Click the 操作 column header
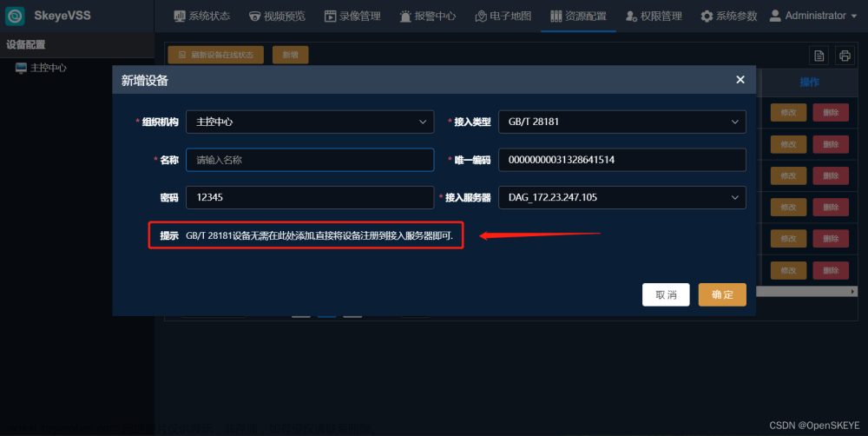This screenshot has height=436, width=868. pyautogui.click(x=809, y=83)
